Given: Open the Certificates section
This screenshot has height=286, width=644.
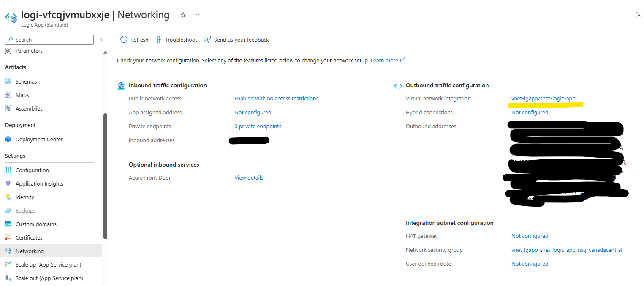Looking at the screenshot, I should tap(30, 237).
